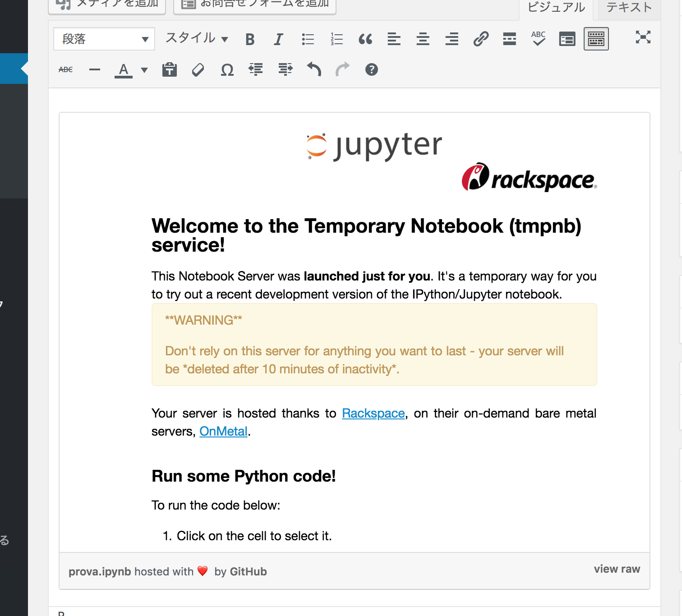Apply blockquote formatting

point(365,39)
